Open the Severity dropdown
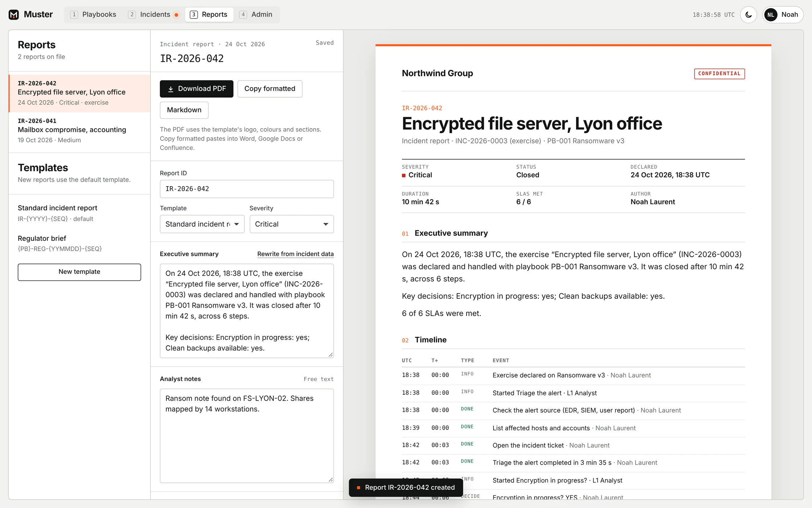 (x=291, y=224)
